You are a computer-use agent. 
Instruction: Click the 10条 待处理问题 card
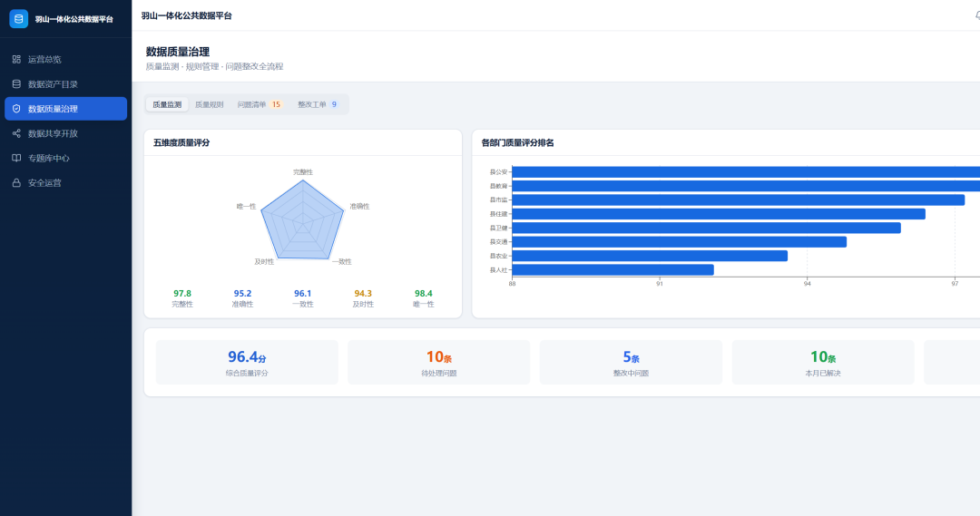tap(439, 363)
